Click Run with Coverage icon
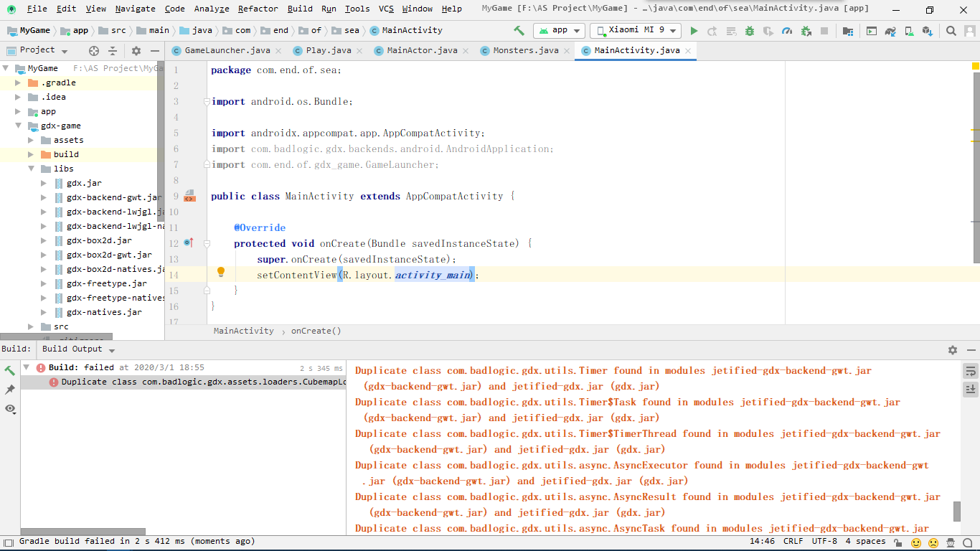Screen dimensions: 980x551 coord(768,31)
